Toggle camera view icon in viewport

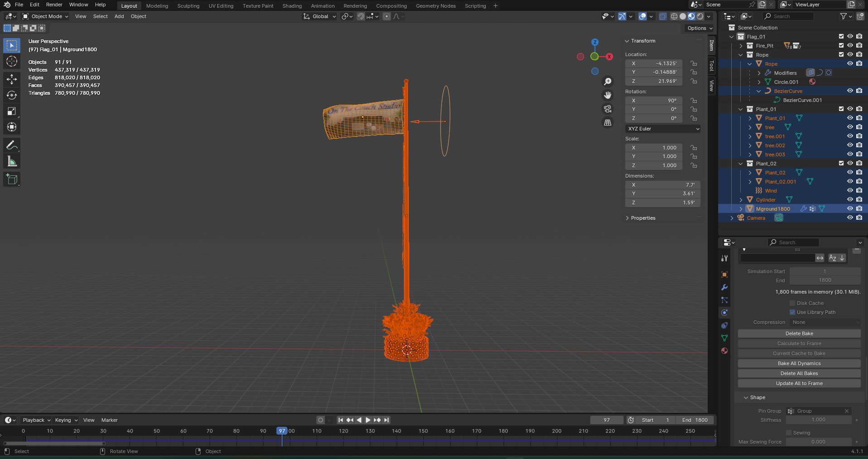(608, 109)
